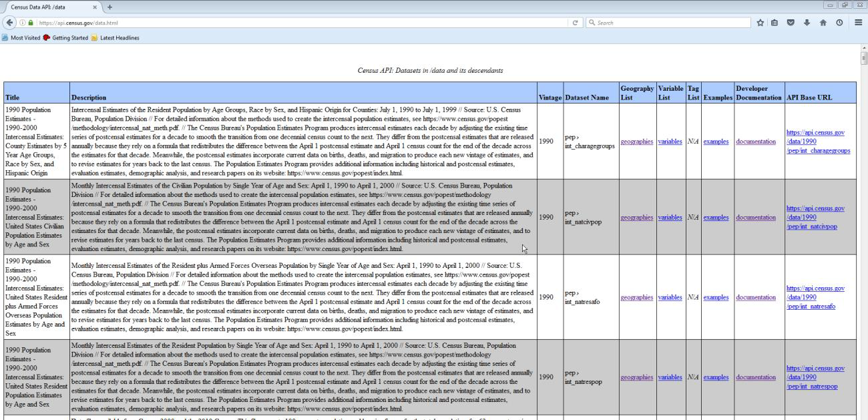The width and height of the screenshot is (868, 420).
Task: Open variables link for int_natrespop
Action: (670, 377)
